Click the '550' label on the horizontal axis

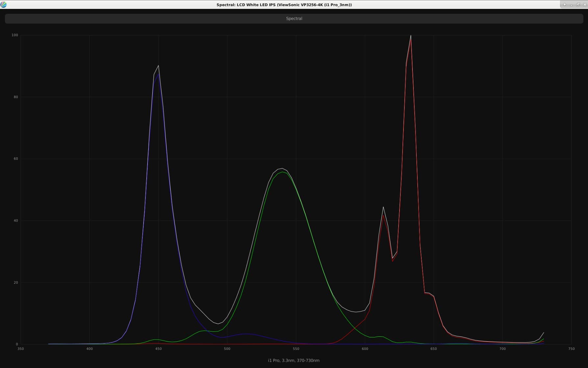(296, 349)
